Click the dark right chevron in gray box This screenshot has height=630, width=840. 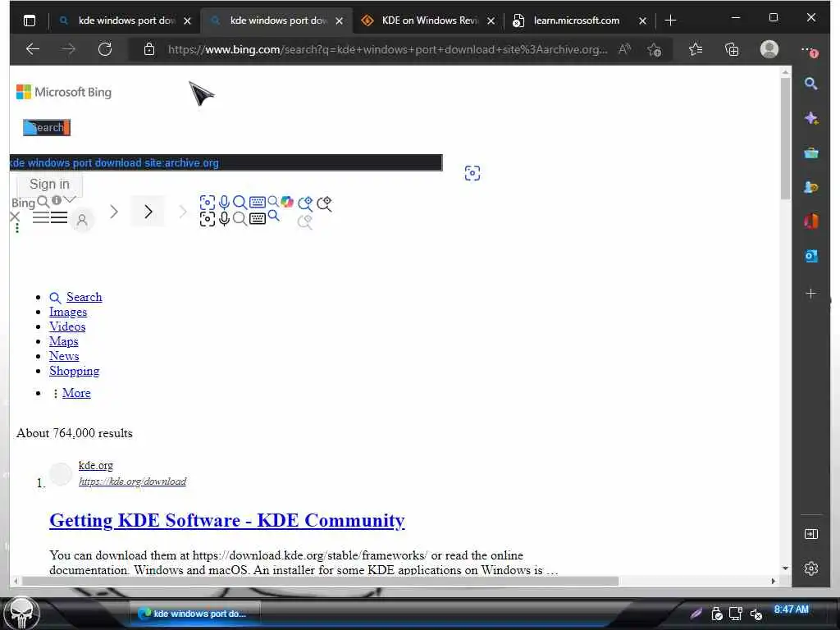[x=148, y=212]
